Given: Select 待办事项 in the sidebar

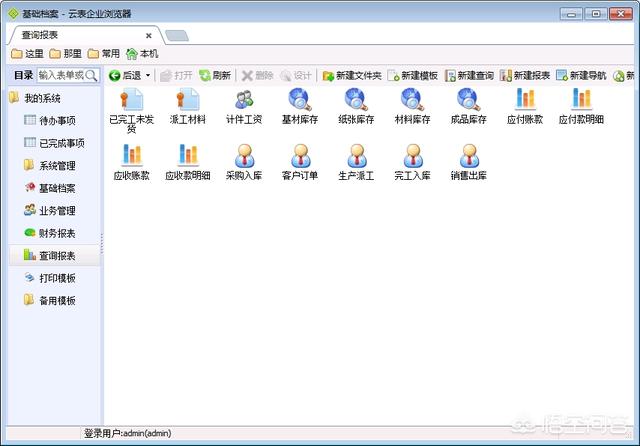Looking at the screenshot, I should (50, 120).
